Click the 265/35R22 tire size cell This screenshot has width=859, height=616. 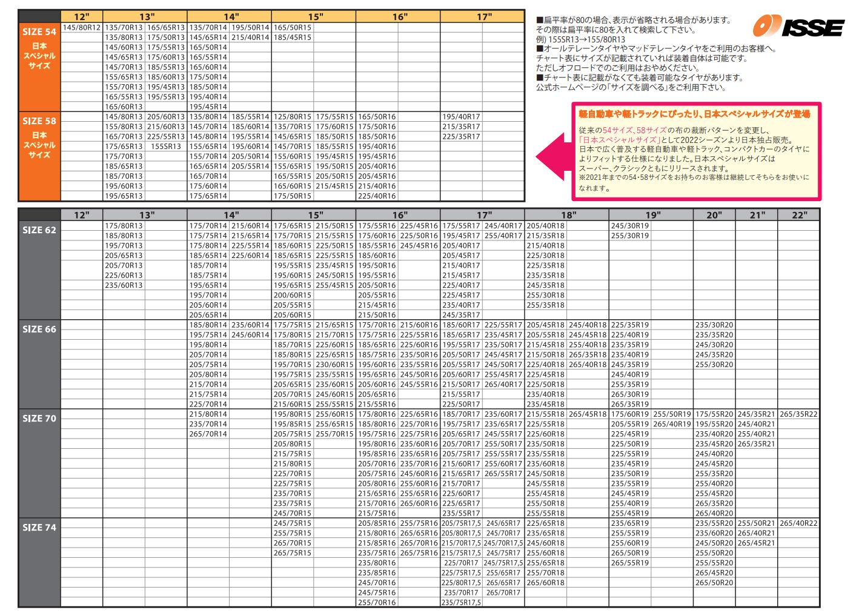[x=798, y=414]
